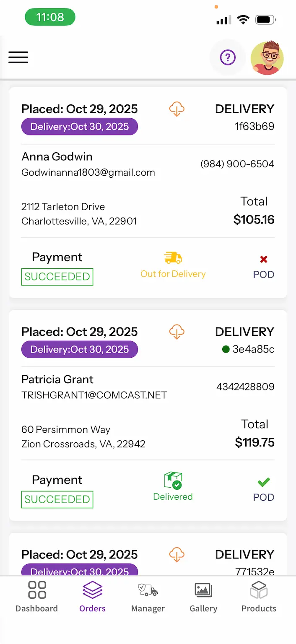Viewport: 296px width, 644px height.
Task: Call Anna Godwin's number (984) 900-6504
Action: [237, 164]
